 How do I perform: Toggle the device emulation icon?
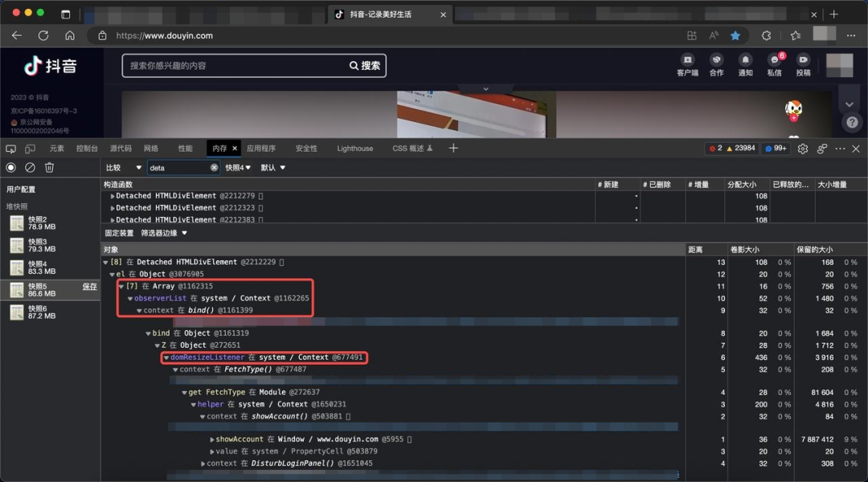[x=30, y=149]
